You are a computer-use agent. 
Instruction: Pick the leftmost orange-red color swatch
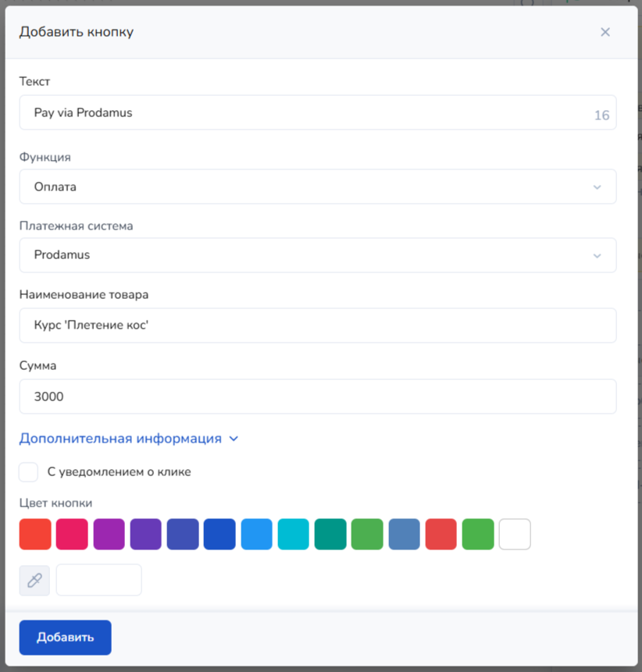pyautogui.click(x=35, y=535)
